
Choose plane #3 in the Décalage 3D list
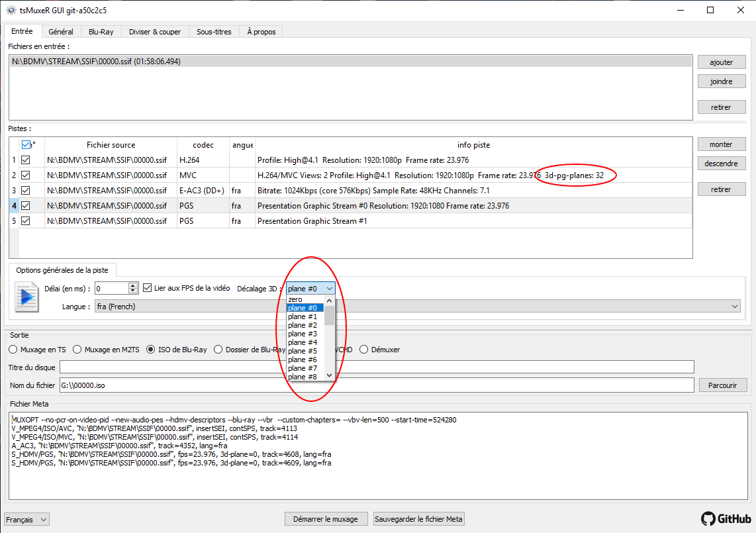click(306, 334)
